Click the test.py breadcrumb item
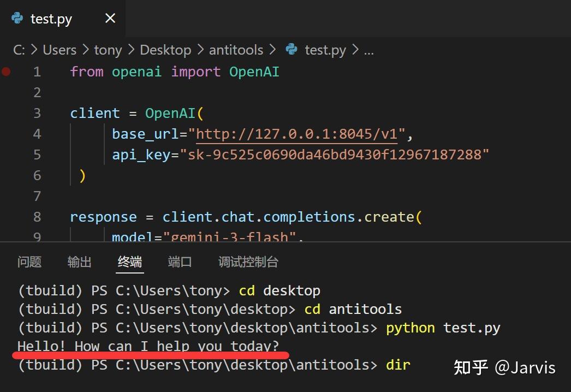Image resolution: width=571 pixels, height=392 pixels. (325, 50)
